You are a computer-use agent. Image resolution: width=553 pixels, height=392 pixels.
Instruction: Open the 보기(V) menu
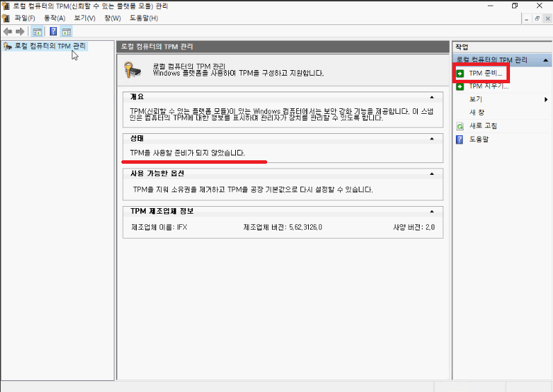pyautogui.click(x=85, y=18)
